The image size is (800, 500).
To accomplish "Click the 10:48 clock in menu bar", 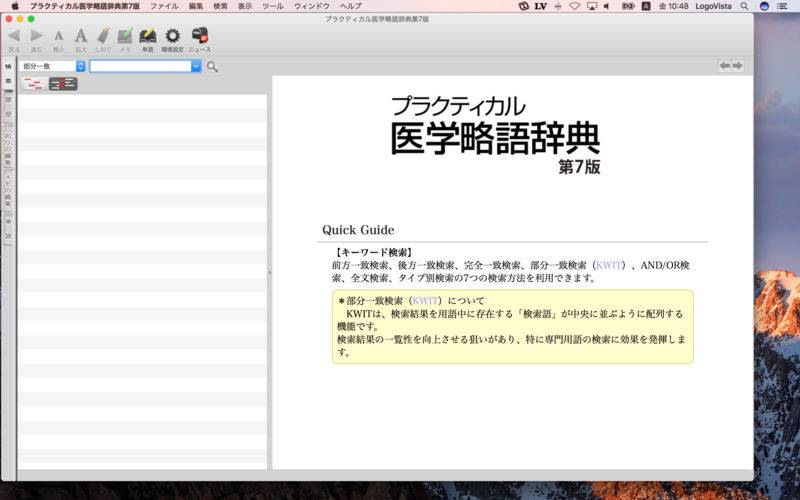I will pos(673,6).
